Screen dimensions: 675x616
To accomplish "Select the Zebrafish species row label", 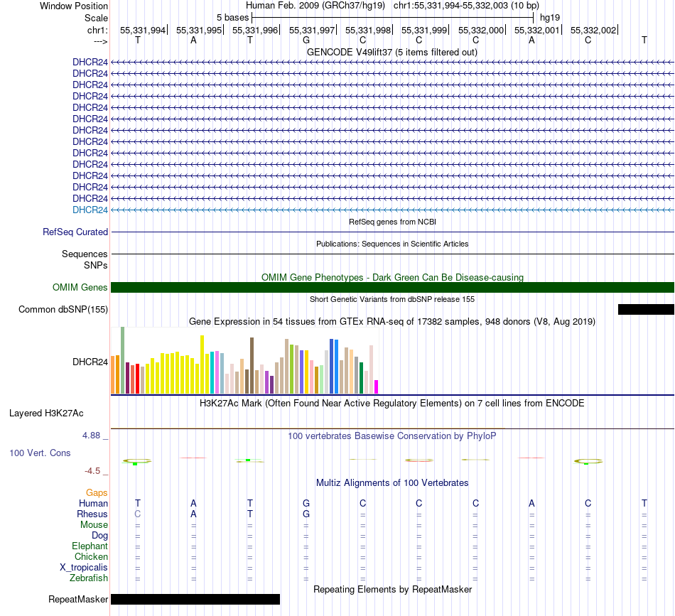I will (x=89, y=578).
